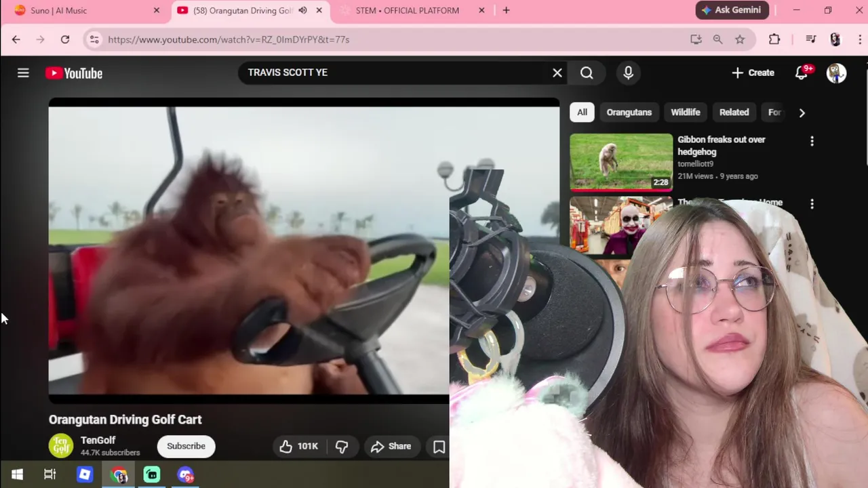Open the TenGolf channel name link
This screenshot has height=488, width=868.
tap(98, 440)
